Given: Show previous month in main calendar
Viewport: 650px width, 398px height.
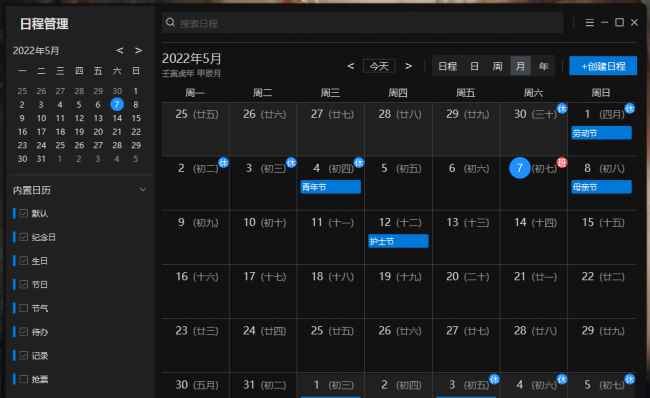Looking at the screenshot, I should pos(351,66).
